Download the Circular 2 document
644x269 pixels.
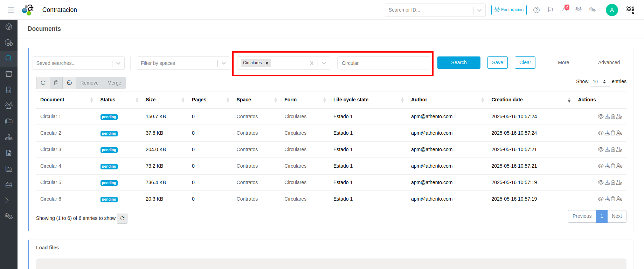[607, 133]
